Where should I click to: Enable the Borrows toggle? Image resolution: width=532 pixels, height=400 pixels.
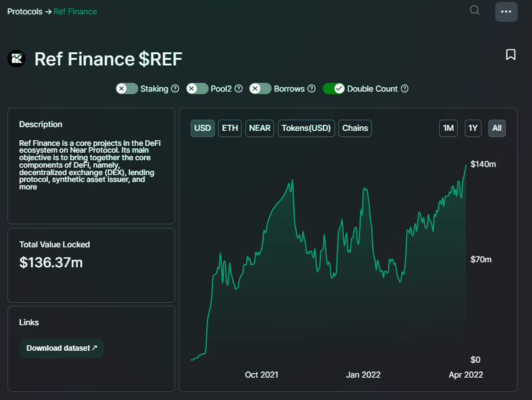(260, 88)
